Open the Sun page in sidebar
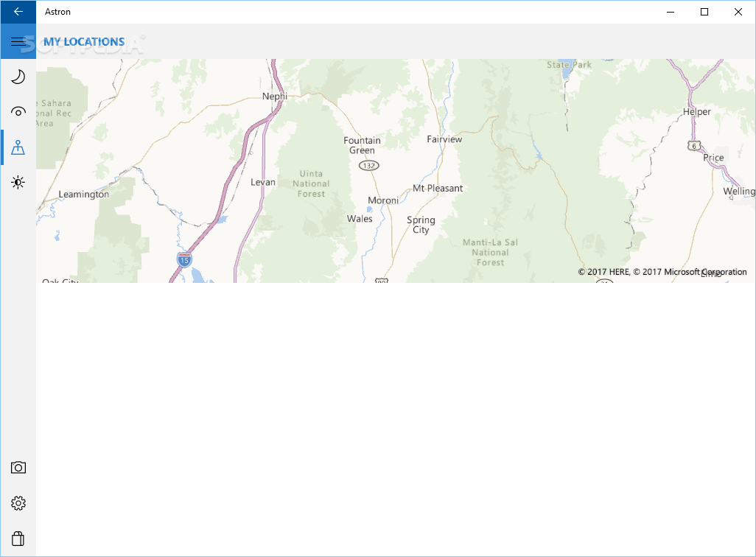The height and width of the screenshot is (557, 756). click(x=18, y=182)
